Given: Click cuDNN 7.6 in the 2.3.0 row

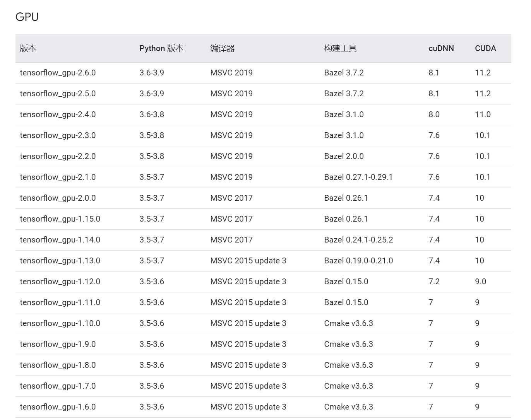Looking at the screenshot, I should click(x=434, y=135).
